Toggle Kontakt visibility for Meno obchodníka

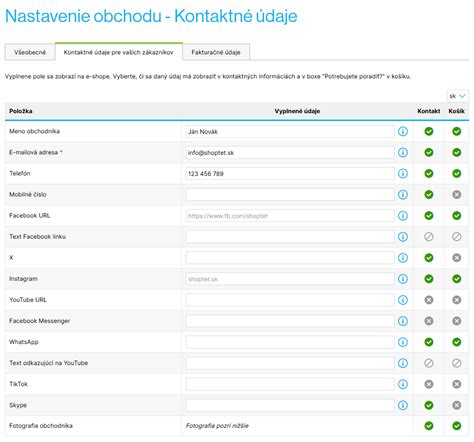coord(429,131)
